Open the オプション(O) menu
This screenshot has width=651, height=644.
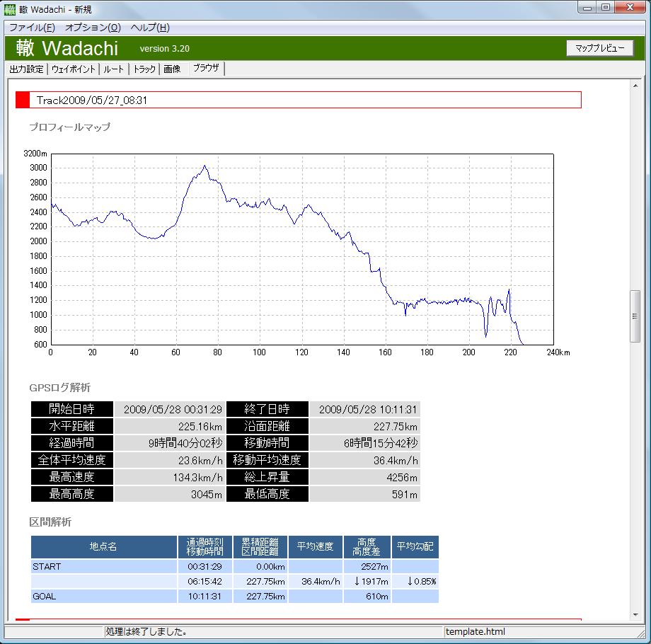(93, 28)
